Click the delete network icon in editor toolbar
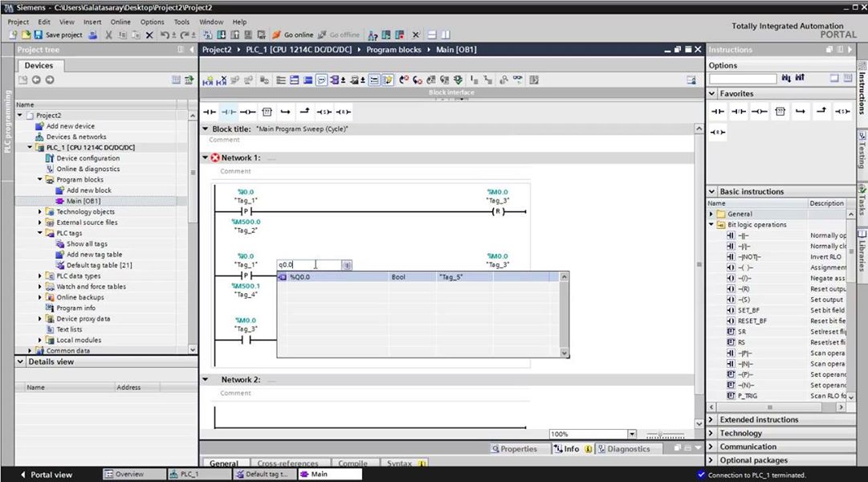Image resolution: width=868 pixels, height=482 pixels. tap(222, 80)
